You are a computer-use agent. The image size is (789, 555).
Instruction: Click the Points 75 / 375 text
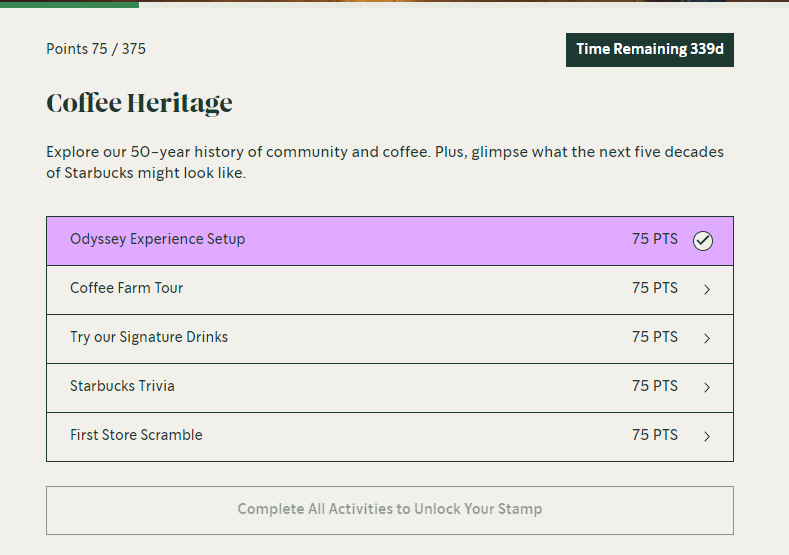[96, 49]
